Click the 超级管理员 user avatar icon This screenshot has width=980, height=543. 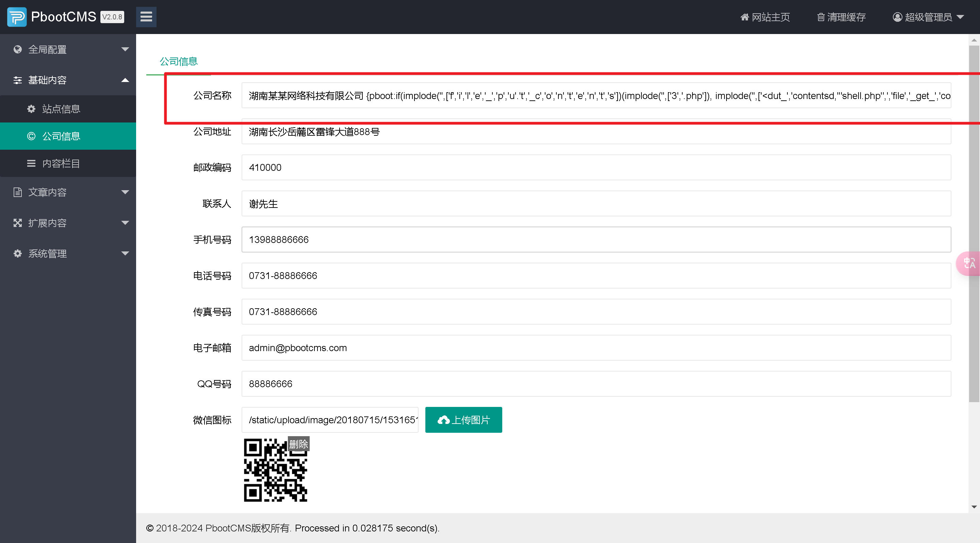tap(897, 17)
